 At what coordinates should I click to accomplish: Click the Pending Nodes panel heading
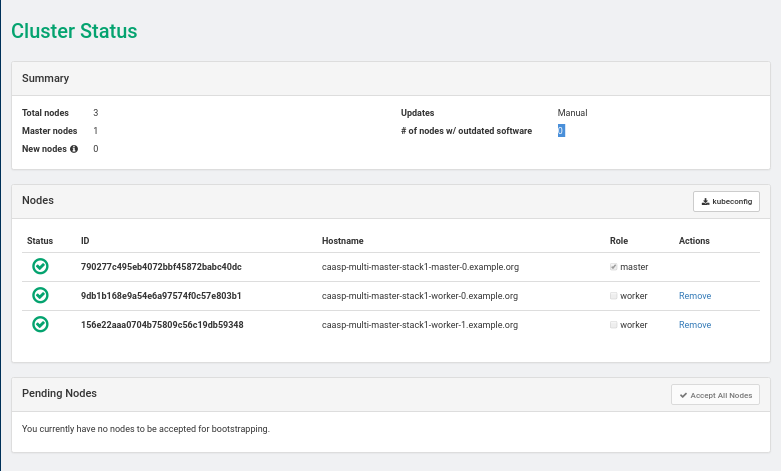coord(59,394)
